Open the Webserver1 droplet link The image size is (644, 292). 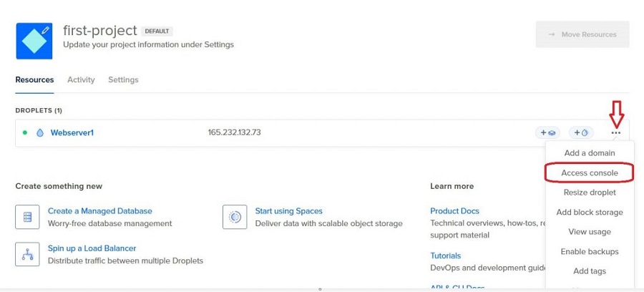(x=72, y=132)
